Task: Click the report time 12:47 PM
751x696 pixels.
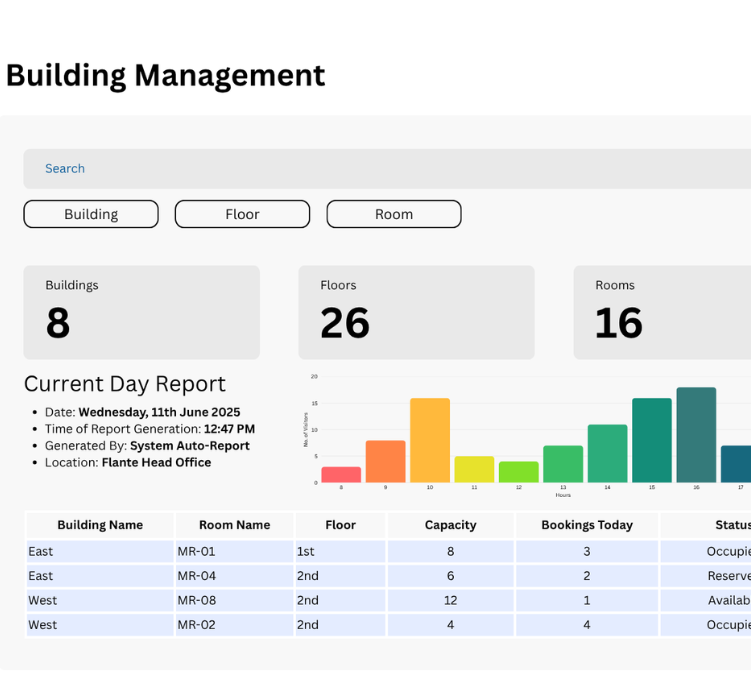Action: 229,429
